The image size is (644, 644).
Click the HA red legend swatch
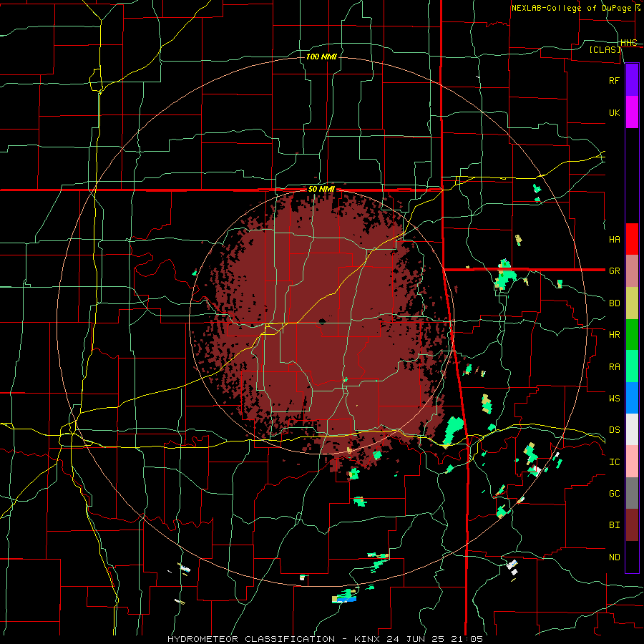click(632, 239)
